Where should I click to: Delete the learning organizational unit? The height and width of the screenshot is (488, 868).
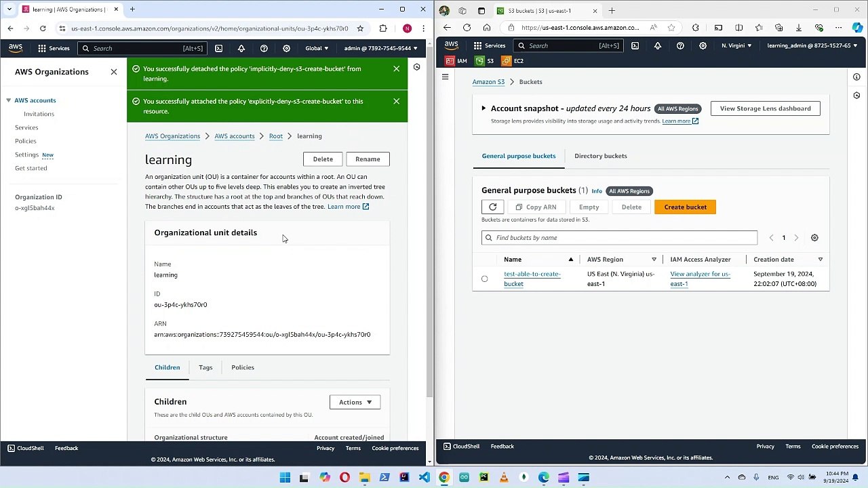[x=323, y=159]
